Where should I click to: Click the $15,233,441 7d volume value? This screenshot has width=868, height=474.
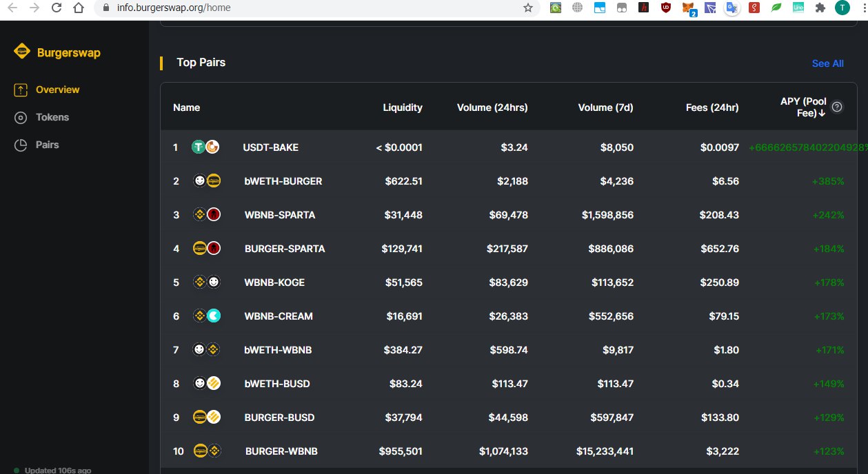[x=605, y=451]
